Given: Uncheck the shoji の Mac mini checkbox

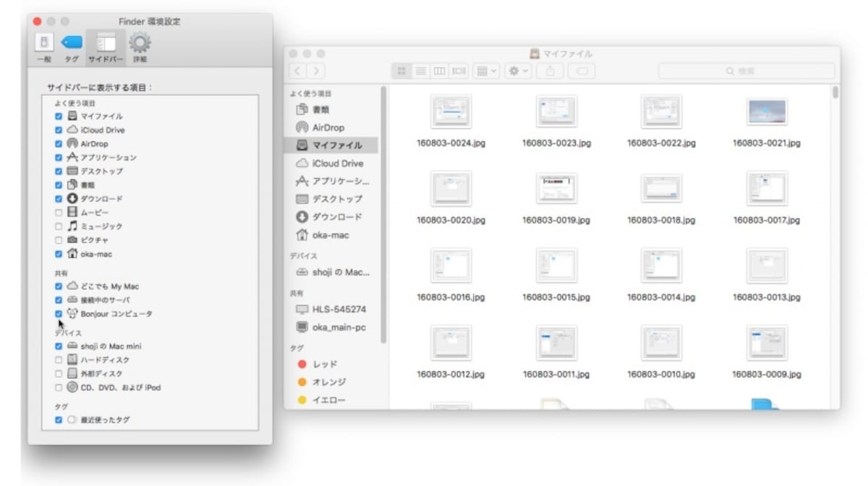Looking at the screenshot, I should (59, 346).
